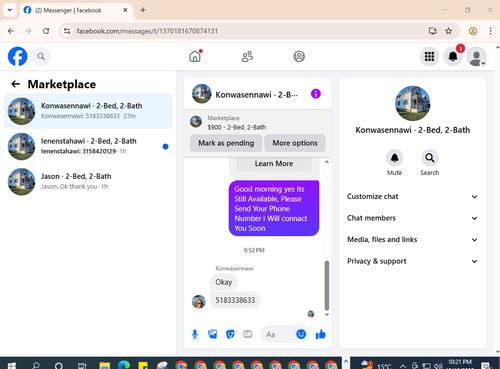The height and width of the screenshot is (369, 500).
Task: Expand the Chat members section
Action: pos(412,218)
